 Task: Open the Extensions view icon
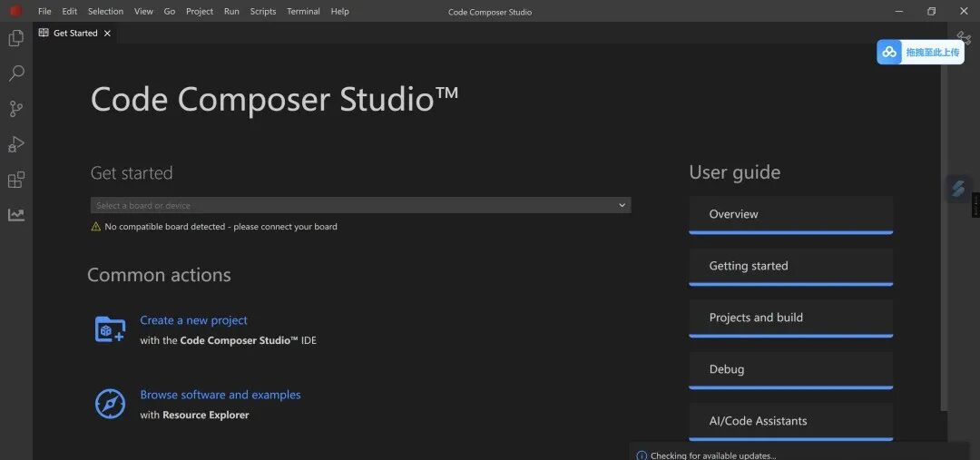click(16, 180)
